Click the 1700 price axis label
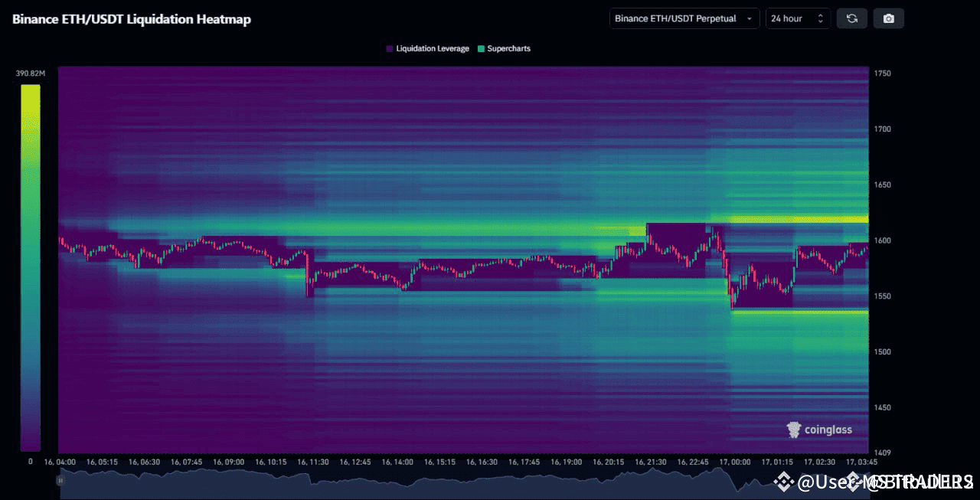This screenshot has height=500, width=980. coord(883,129)
